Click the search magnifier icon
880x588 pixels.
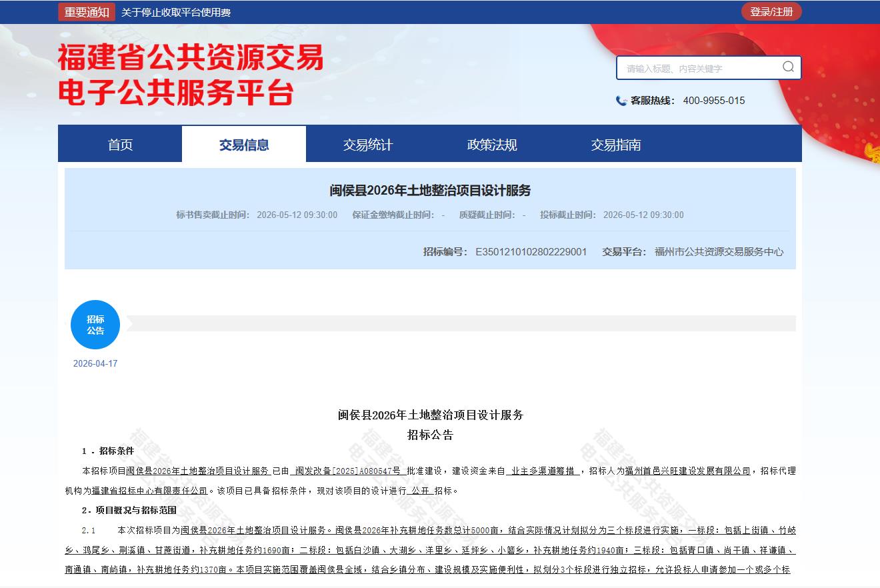click(x=788, y=67)
